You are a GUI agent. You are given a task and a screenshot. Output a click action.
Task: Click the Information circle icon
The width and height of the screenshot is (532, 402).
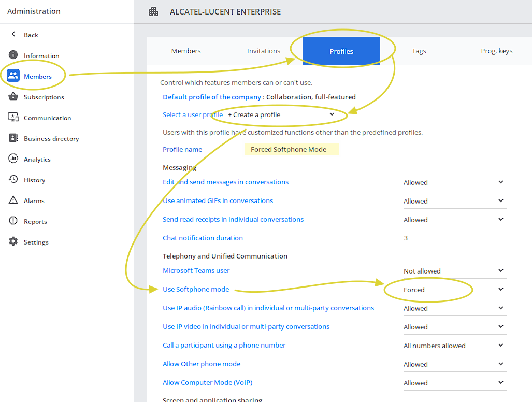13,54
